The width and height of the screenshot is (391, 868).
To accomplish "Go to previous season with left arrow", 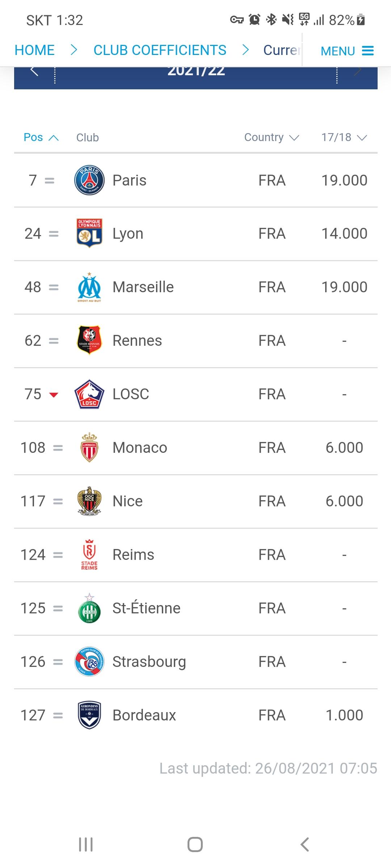I will tap(34, 71).
